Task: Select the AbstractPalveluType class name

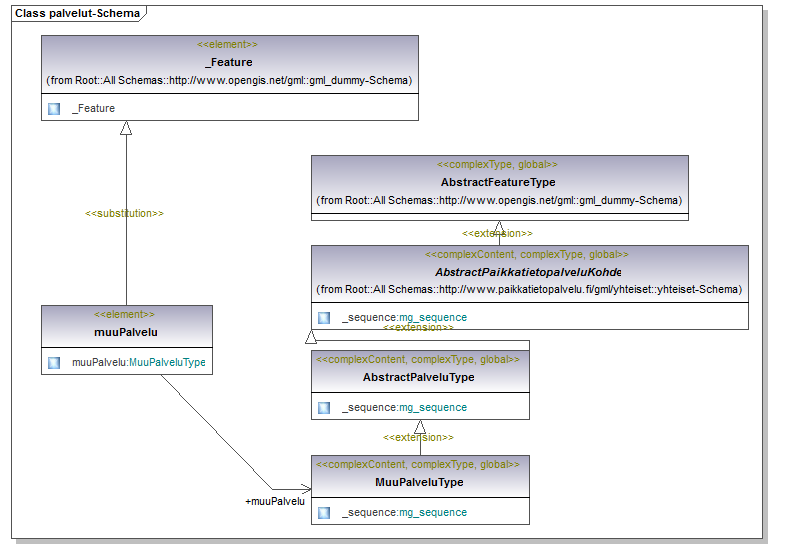Action: click(x=419, y=377)
